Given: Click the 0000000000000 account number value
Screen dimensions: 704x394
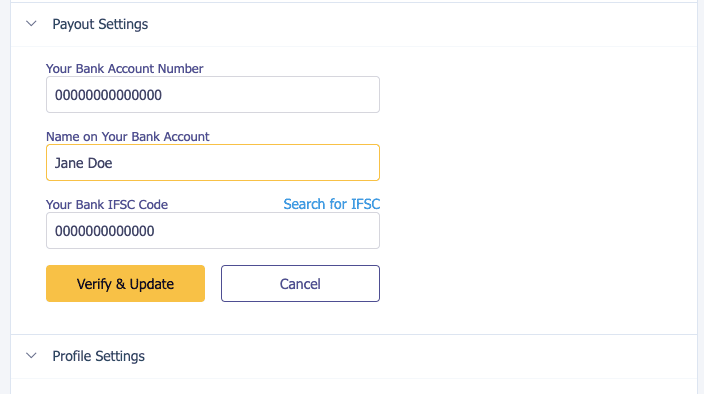Looking at the screenshot, I should [x=108, y=95].
